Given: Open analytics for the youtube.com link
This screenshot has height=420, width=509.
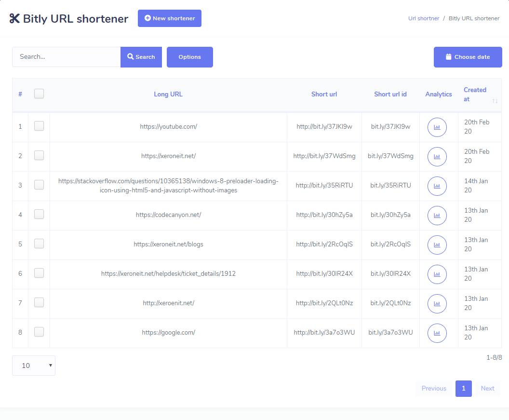Looking at the screenshot, I should (437, 127).
